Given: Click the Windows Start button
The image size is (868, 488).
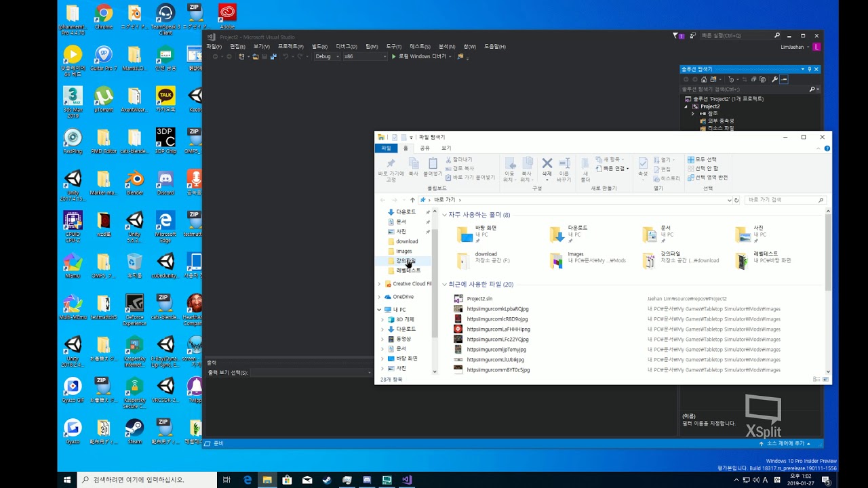Looking at the screenshot, I should click(67, 480).
